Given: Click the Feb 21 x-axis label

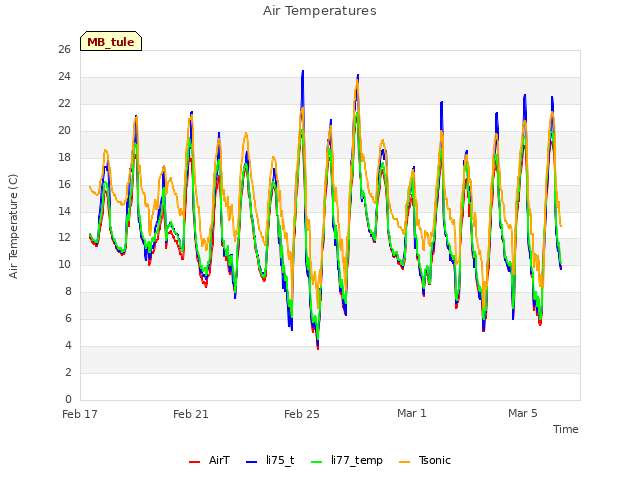Looking at the screenshot, I should 191,414.
